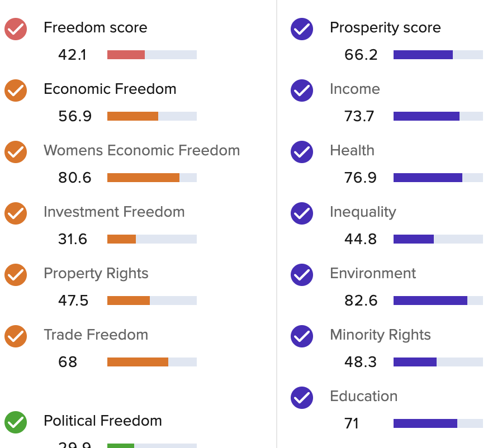
Task: Expand the Property Rights metric row
Action: coord(96,274)
